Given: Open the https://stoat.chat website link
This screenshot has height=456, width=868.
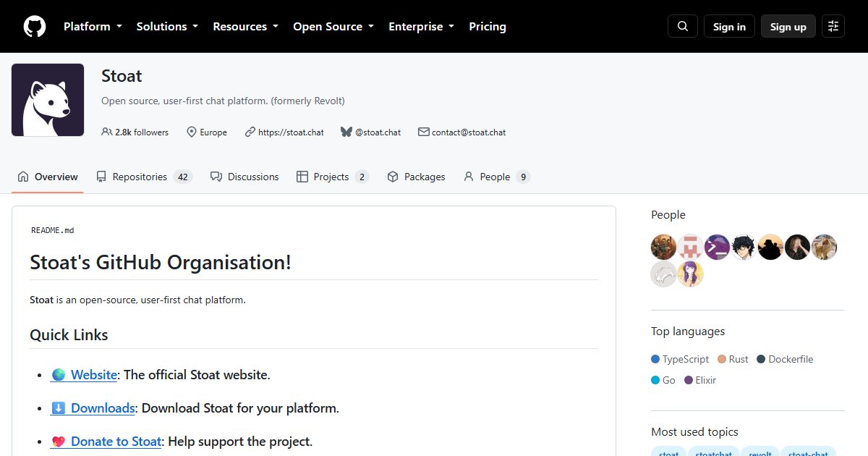Looking at the screenshot, I should tap(291, 132).
